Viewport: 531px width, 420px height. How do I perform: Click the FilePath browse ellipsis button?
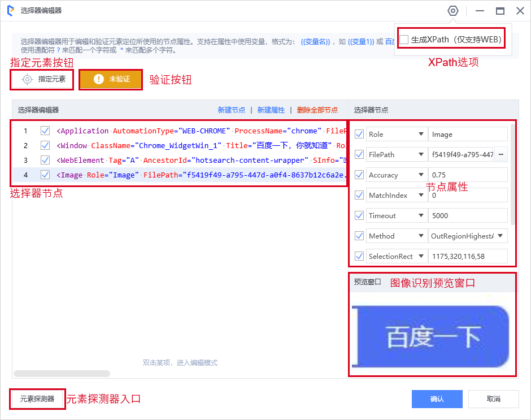[x=500, y=154]
